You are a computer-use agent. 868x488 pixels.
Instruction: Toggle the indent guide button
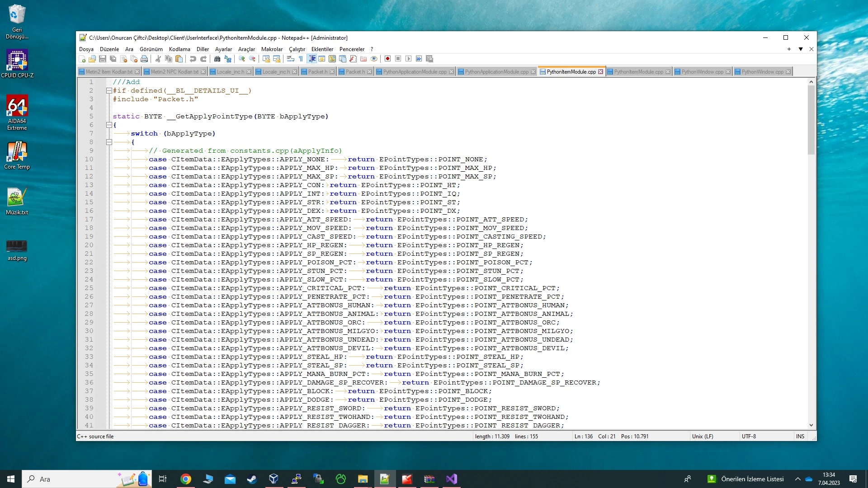(312, 59)
